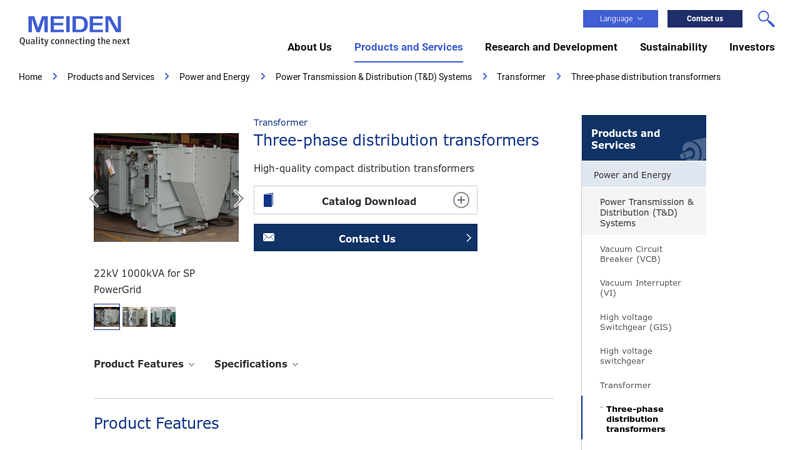The width and height of the screenshot is (800, 450).
Task: Click the plus icon on Catalog Download
Action: pos(461,200)
